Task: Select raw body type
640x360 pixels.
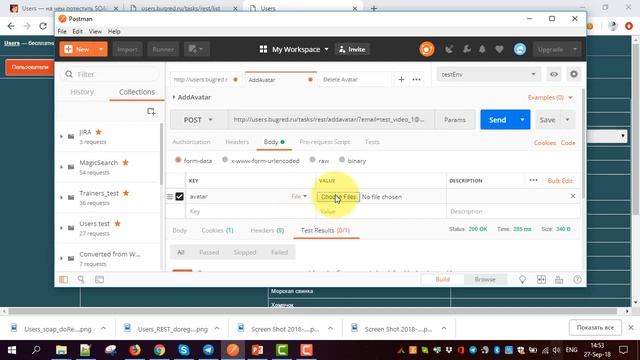Action: tap(312, 160)
